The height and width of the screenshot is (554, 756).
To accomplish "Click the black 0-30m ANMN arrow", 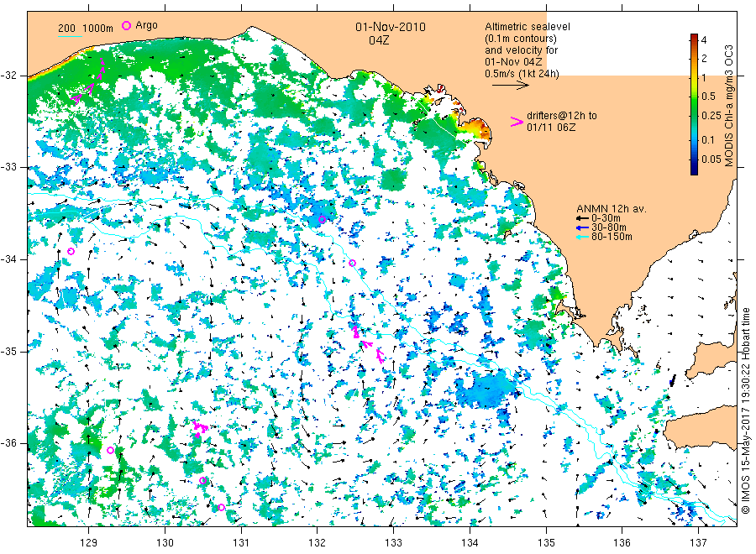I will coord(582,219).
